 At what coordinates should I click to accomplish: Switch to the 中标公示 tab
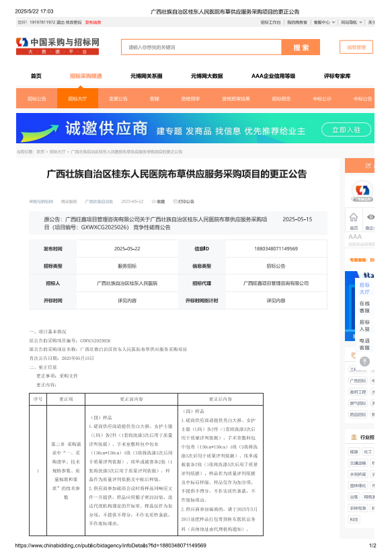322,99
